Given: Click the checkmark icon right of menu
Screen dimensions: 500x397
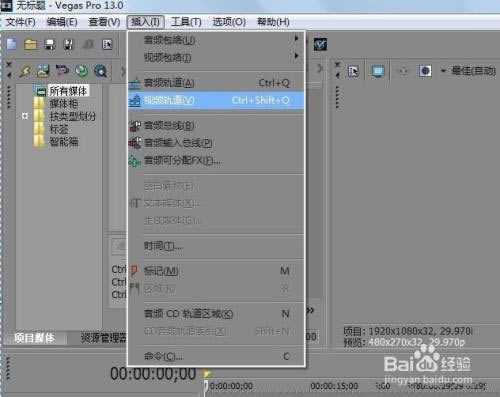Looking at the screenshot, I should click(x=320, y=44).
